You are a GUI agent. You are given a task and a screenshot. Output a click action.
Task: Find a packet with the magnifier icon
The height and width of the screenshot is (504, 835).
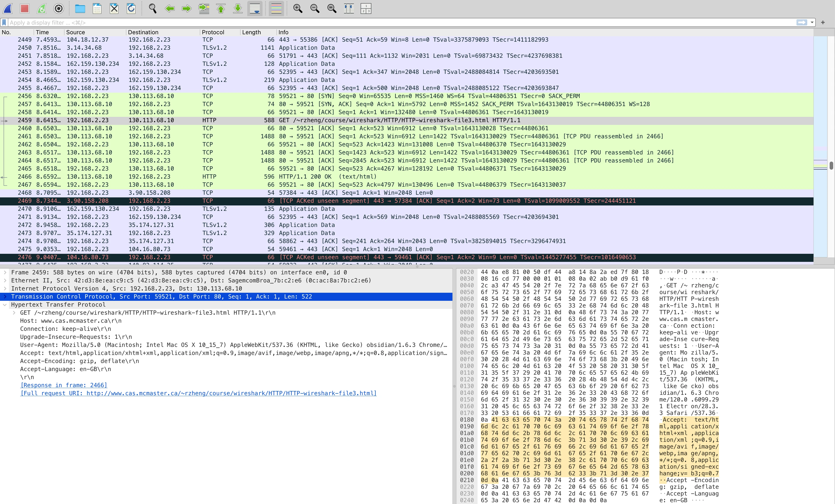[153, 9]
